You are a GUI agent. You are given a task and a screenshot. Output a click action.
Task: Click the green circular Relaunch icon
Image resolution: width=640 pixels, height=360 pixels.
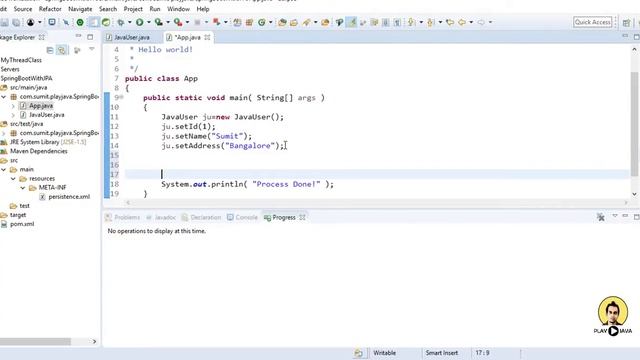click(80, 22)
